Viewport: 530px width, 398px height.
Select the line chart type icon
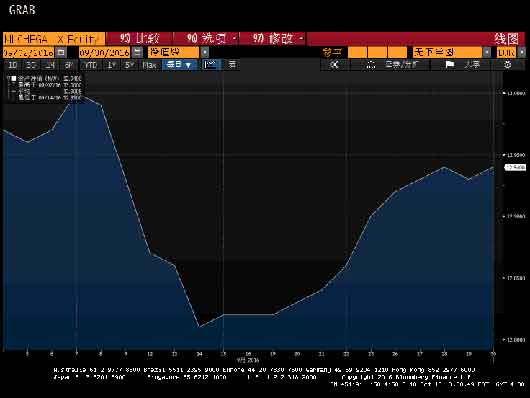pyautogui.click(x=211, y=65)
